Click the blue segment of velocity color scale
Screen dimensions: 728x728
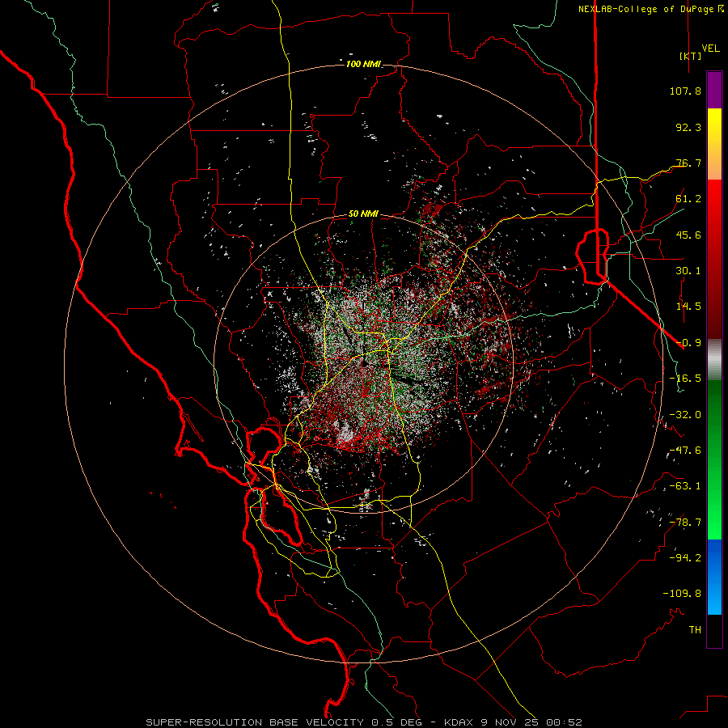[x=714, y=577]
